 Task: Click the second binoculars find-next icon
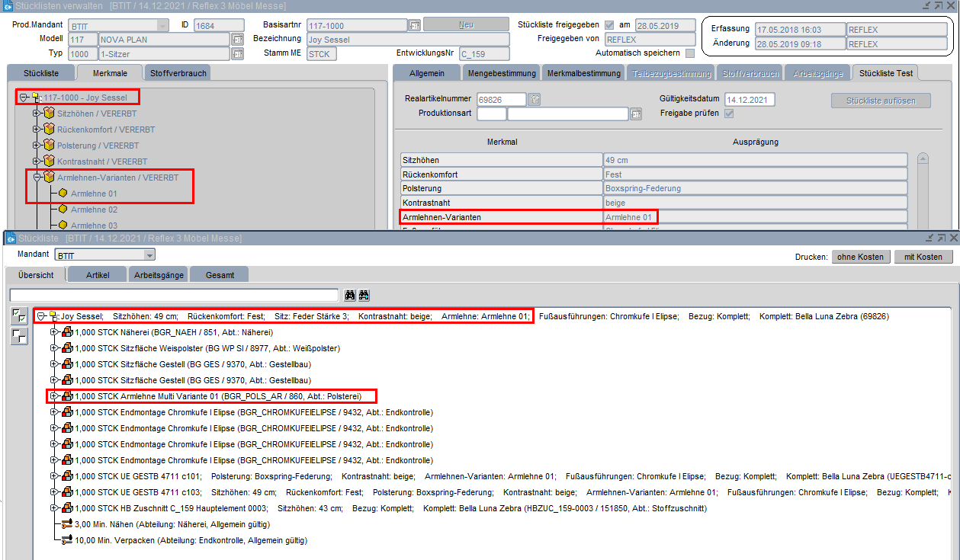364,295
